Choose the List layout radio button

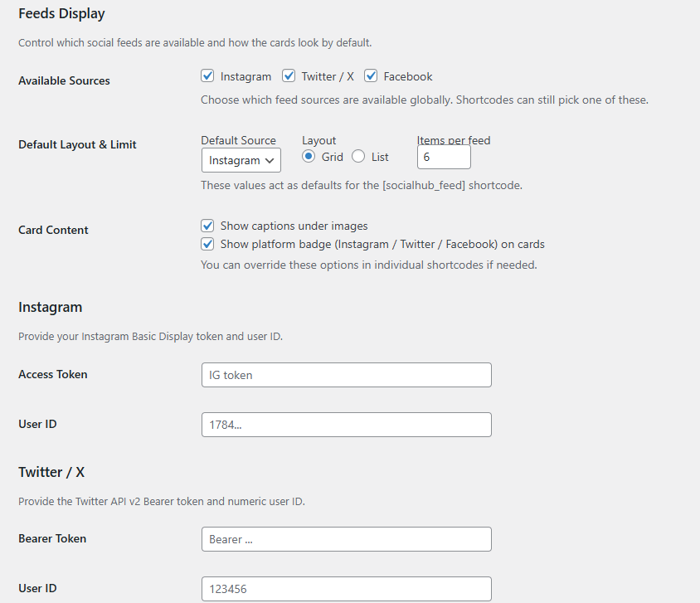358,157
